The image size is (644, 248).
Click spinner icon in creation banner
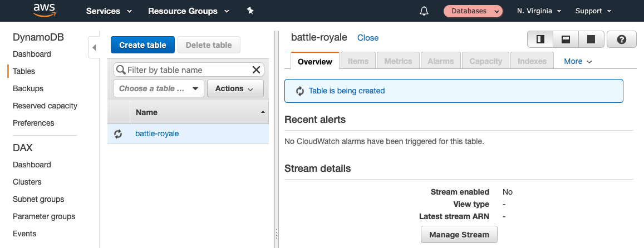(300, 91)
